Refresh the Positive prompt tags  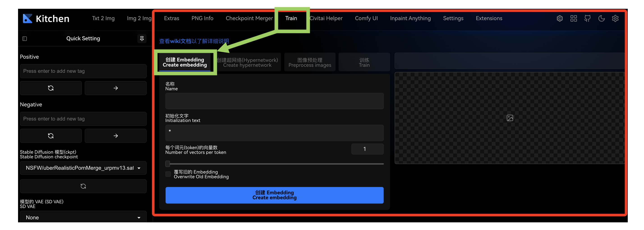[x=51, y=88]
